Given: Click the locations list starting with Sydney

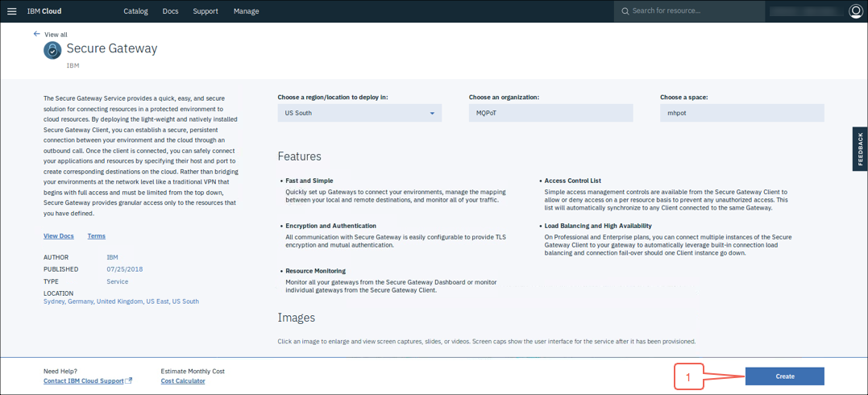Looking at the screenshot, I should 121,301.
